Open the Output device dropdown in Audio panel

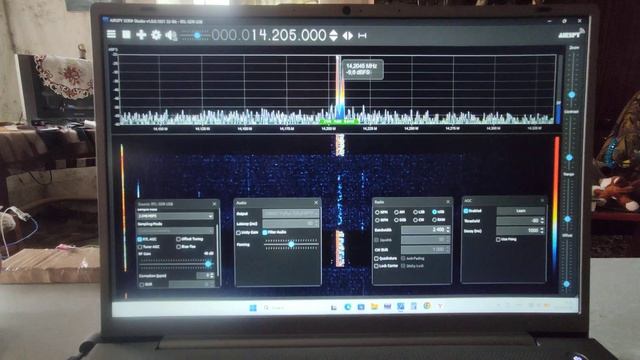click(x=291, y=213)
